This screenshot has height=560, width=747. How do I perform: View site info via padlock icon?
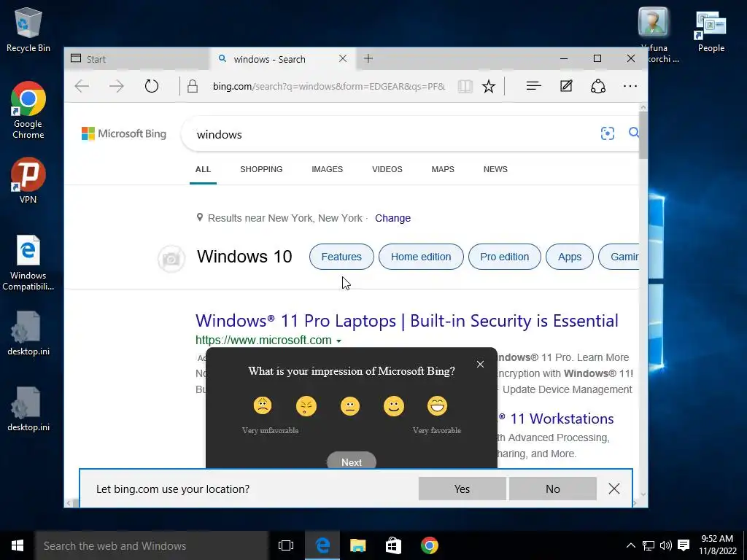(193, 86)
